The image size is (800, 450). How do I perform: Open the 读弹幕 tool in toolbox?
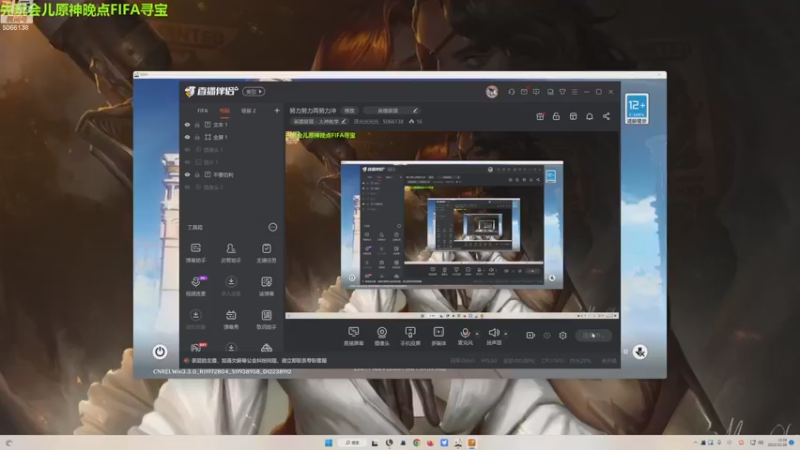coord(266,286)
